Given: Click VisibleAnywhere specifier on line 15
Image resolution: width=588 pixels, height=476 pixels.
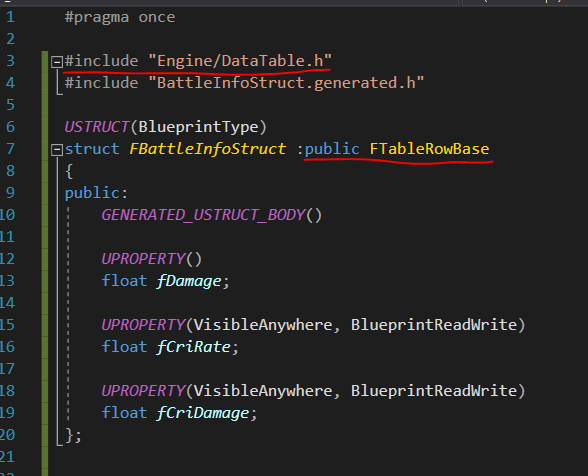Looking at the screenshot, I should tap(263, 325).
